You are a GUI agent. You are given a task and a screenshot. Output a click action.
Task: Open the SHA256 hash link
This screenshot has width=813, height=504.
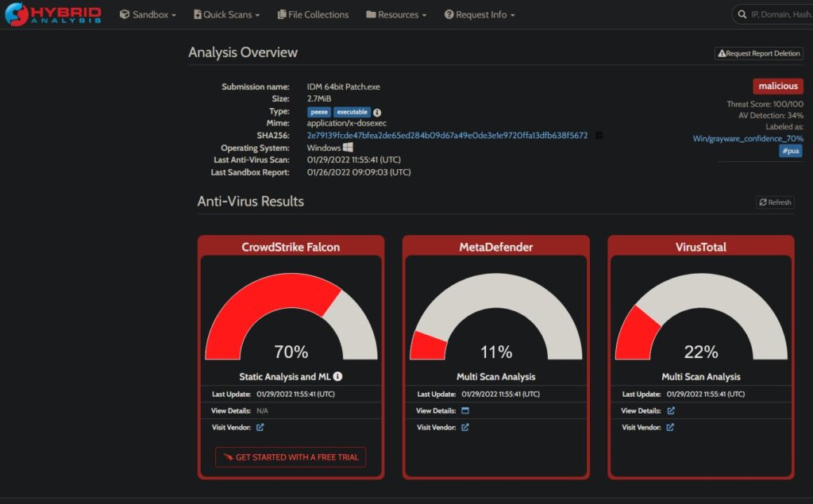[447, 136]
